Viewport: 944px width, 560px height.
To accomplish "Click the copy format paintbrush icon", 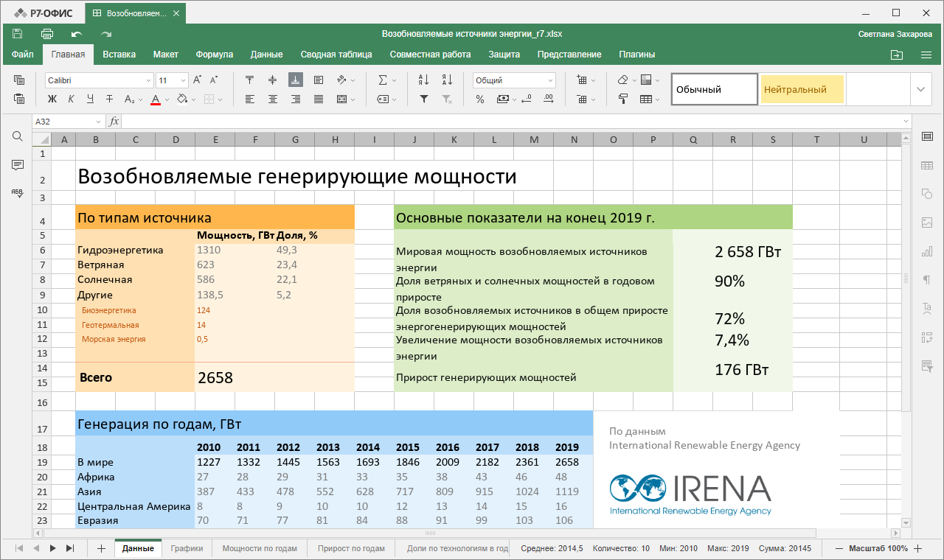I will 623,99.
